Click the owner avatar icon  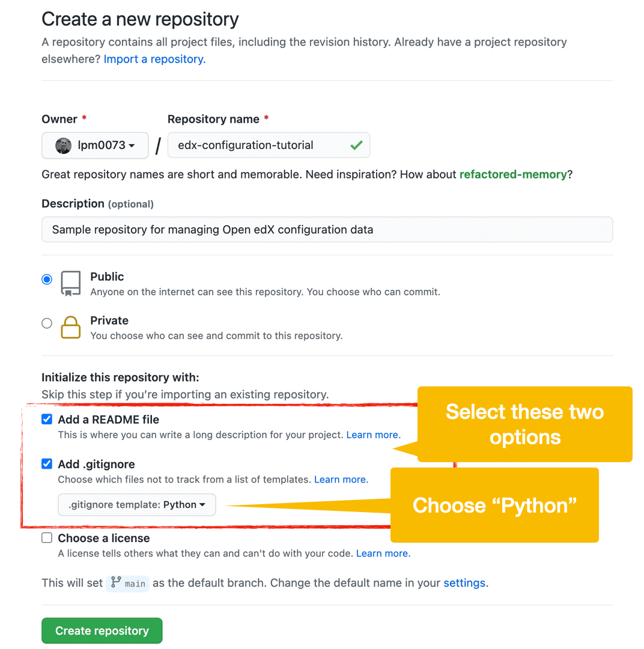tap(64, 145)
